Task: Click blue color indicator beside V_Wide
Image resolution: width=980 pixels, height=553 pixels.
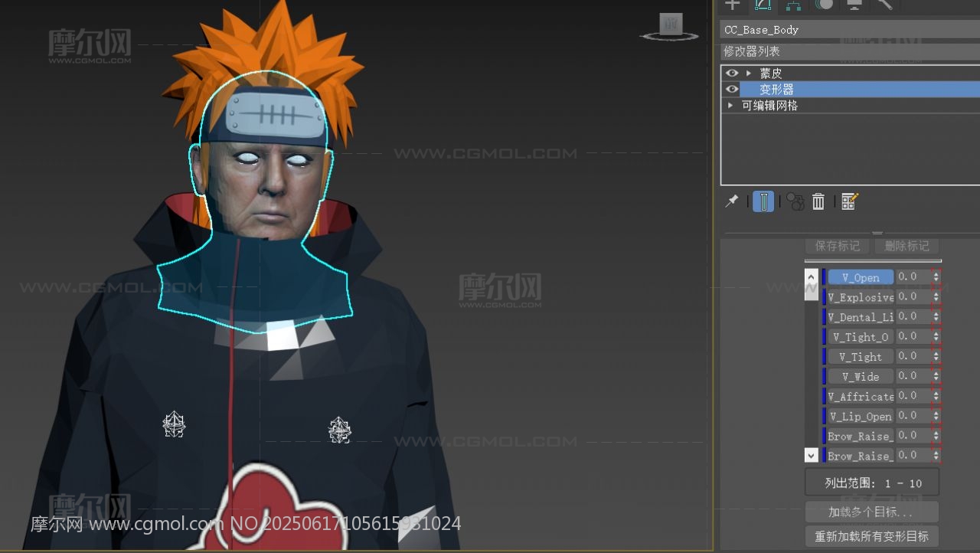Action: tap(824, 377)
